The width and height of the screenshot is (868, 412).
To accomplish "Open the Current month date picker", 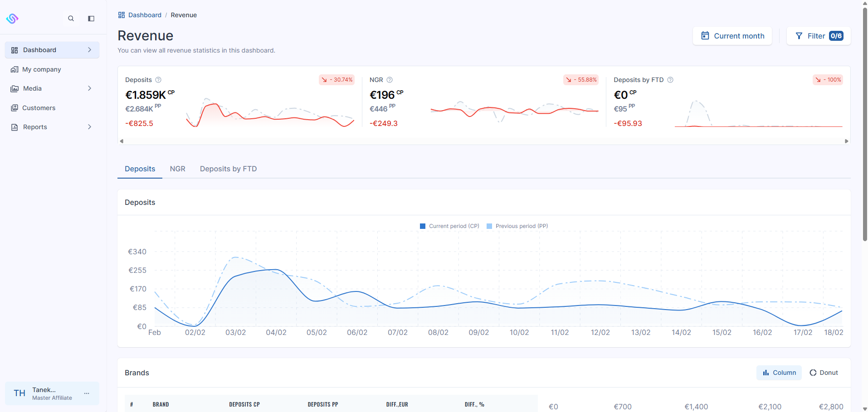I will pyautogui.click(x=732, y=36).
